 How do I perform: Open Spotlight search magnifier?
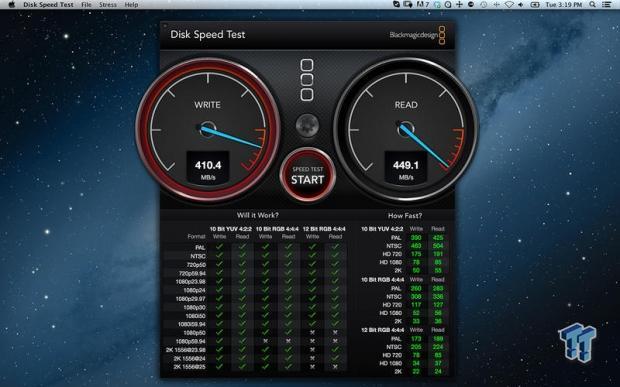(x=592, y=5)
